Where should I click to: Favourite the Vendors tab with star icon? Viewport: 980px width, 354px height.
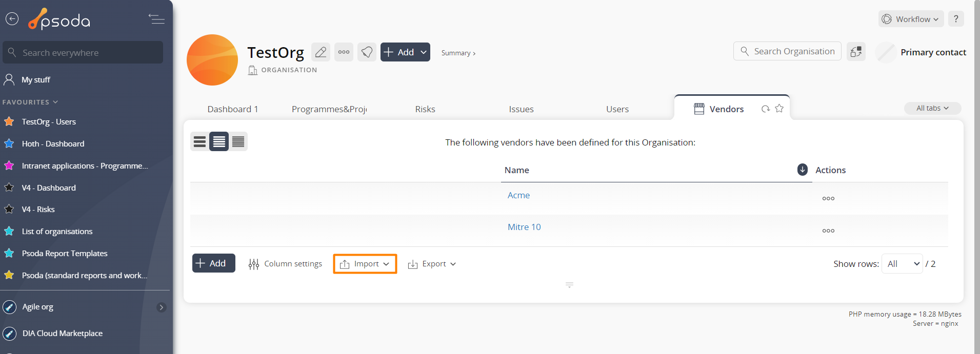(779, 108)
